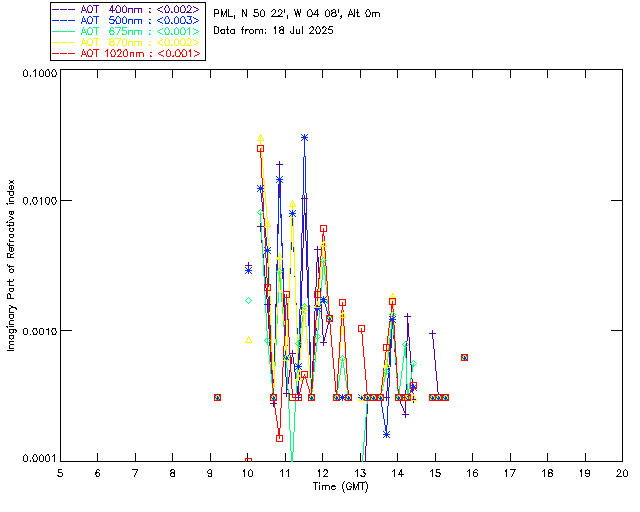The width and height of the screenshot is (640, 512).
Task: Click the blue asterisk low point near time 13.7
Action: pyautogui.click(x=387, y=434)
